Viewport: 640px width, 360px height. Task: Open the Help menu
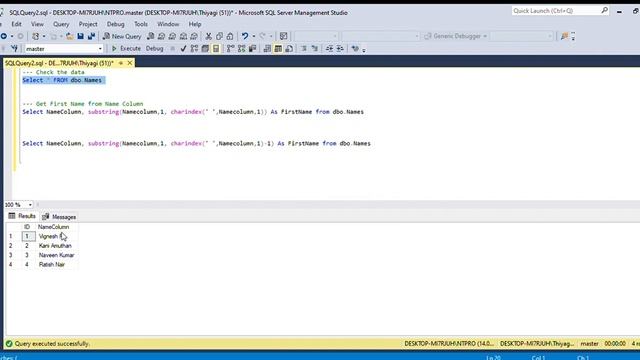[195, 24]
